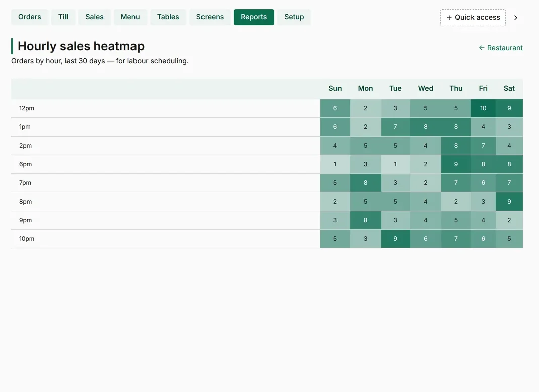The image size is (539, 392).
Task: Click the Monday 7pm cell showing 8
Action: [x=365, y=182]
